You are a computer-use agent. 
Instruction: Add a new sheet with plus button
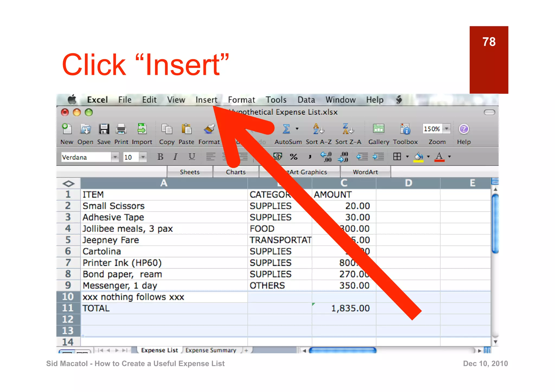[246, 350]
